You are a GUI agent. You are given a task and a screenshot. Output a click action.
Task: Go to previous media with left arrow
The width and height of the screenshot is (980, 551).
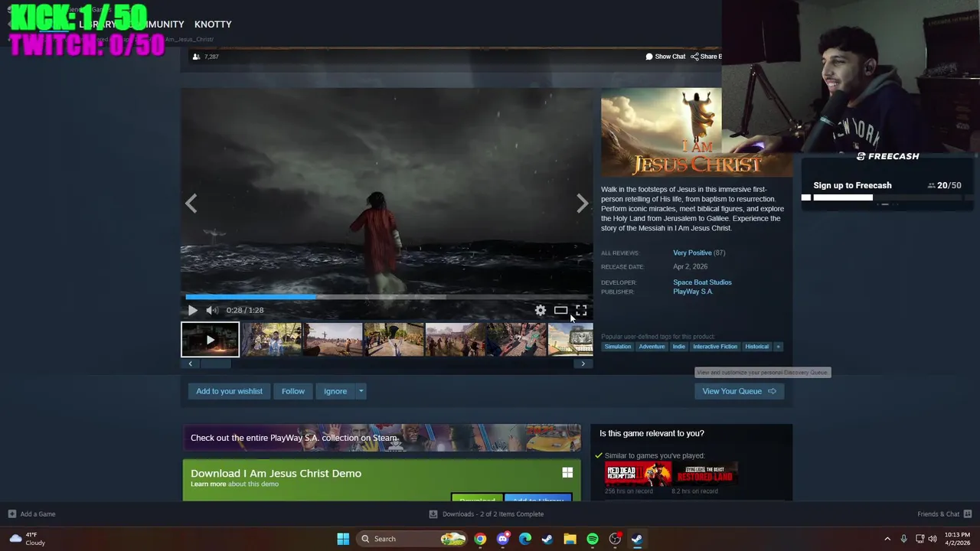click(191, 203)
